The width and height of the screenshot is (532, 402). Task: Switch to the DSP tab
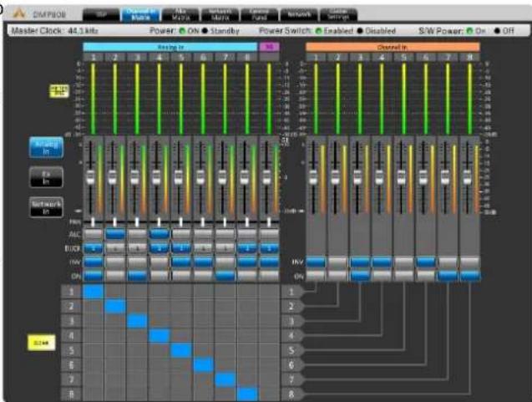coord(101,14)
